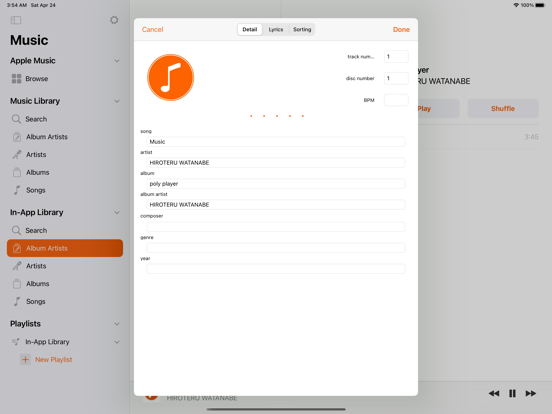Viewport: 552px width, 414px height.
Task: Skip to the previous track
Action: click(x=494, y=393)
